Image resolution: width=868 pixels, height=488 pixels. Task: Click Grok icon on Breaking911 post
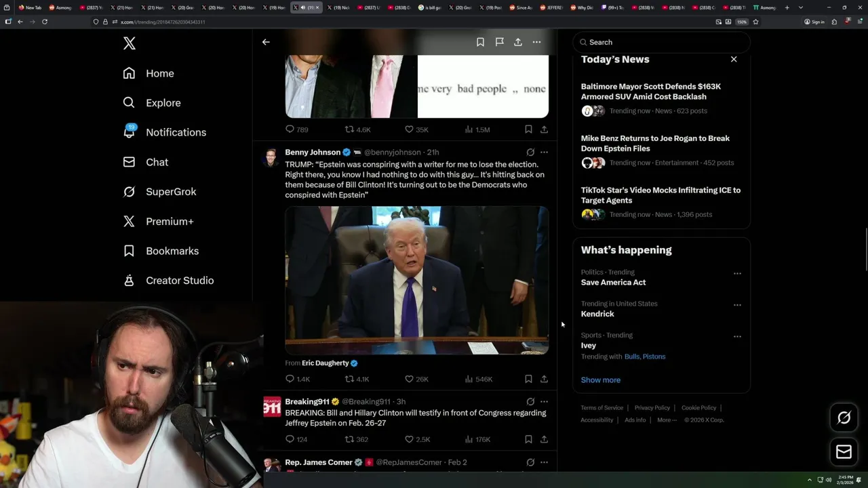point(530,402)
